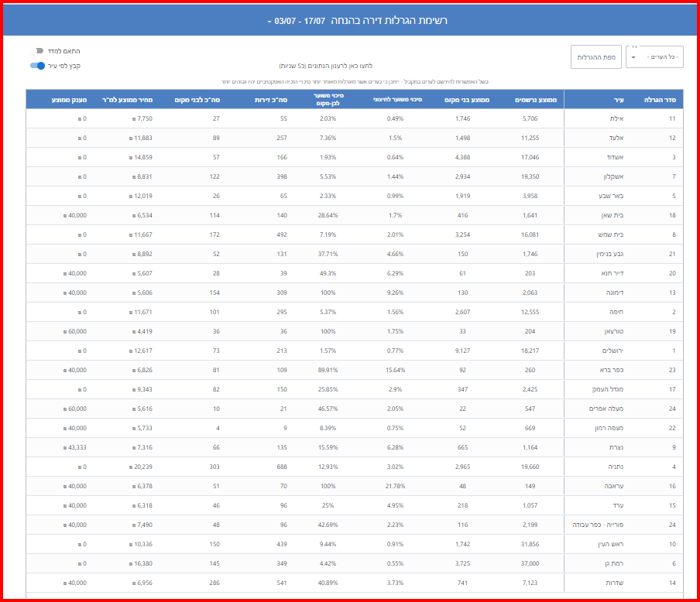The height and width of the screenshot is (602, 700).
Task: Select the בית שאן city row
Action: click(355, 215)
